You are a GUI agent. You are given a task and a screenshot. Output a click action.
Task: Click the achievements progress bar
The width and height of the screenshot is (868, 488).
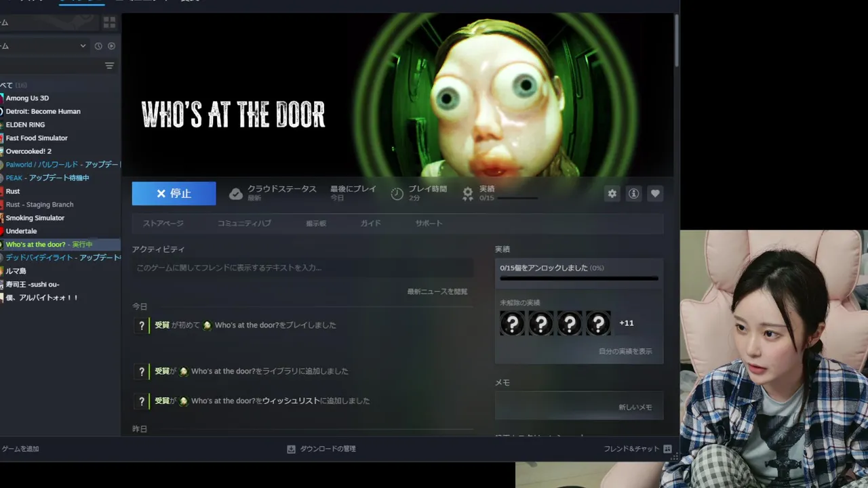(579, 278)
